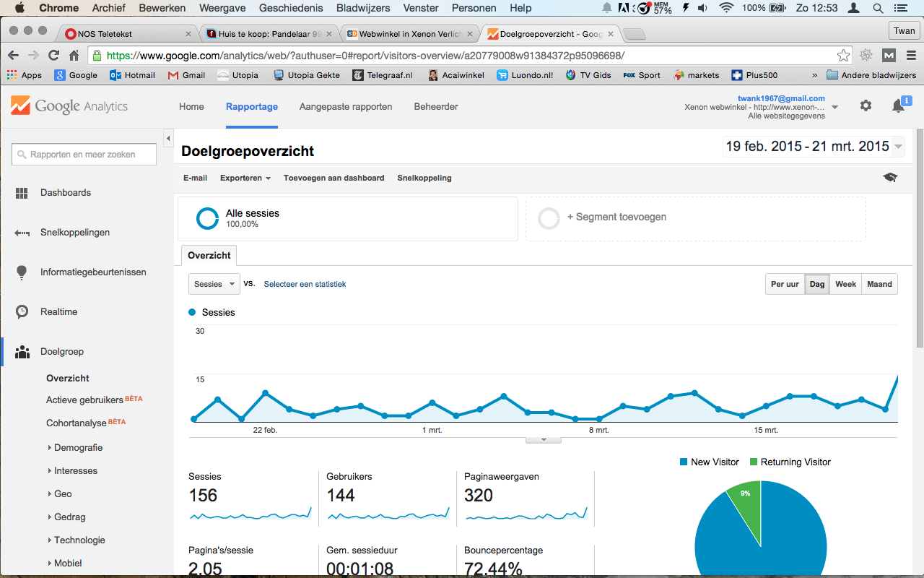
Task: Open the settings gear icon
Action: (866, 105)
